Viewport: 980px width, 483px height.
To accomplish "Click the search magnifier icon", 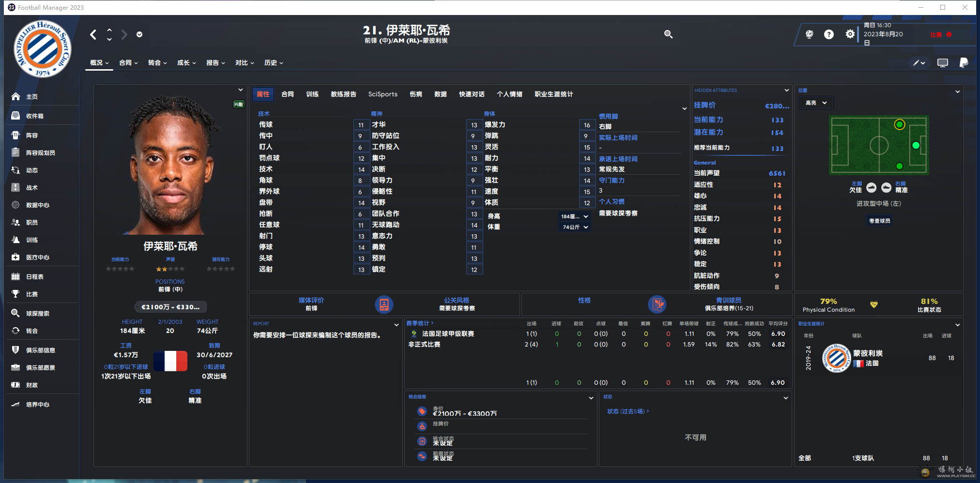I will (x=668, y=34).
